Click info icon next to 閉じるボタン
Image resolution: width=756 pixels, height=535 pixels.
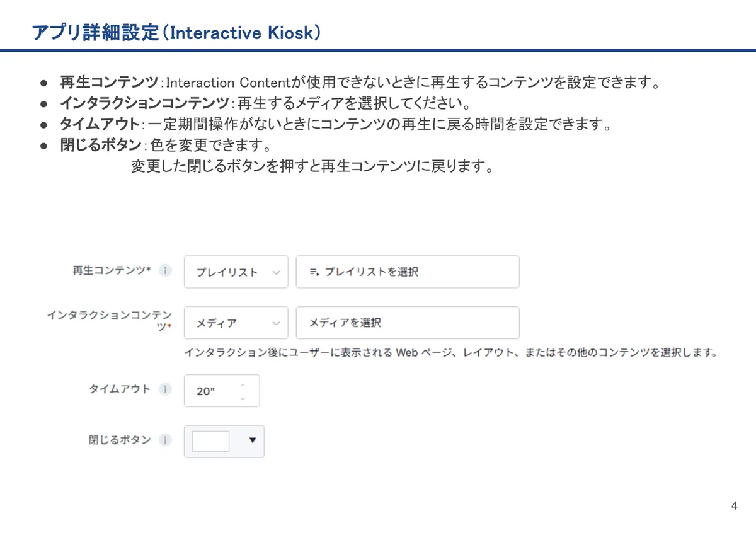[165, 440]
